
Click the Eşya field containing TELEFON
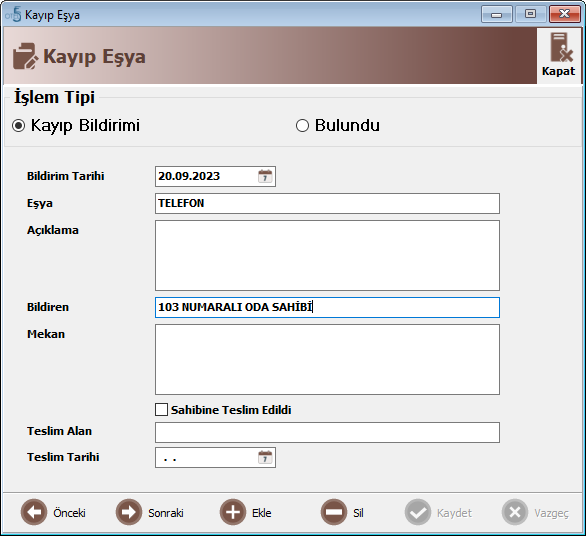327,203
